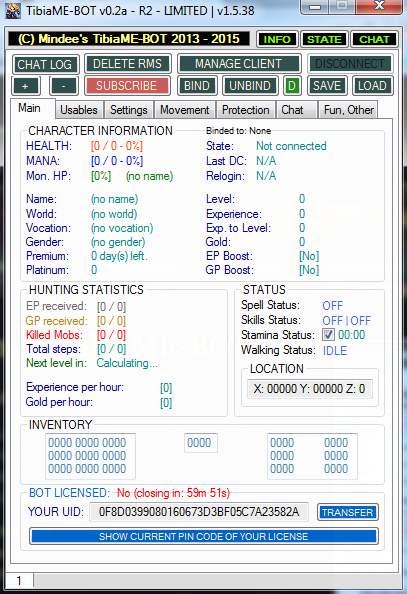
Task: Click the EP Boost [No] value
Action: (x=309, y=256)
